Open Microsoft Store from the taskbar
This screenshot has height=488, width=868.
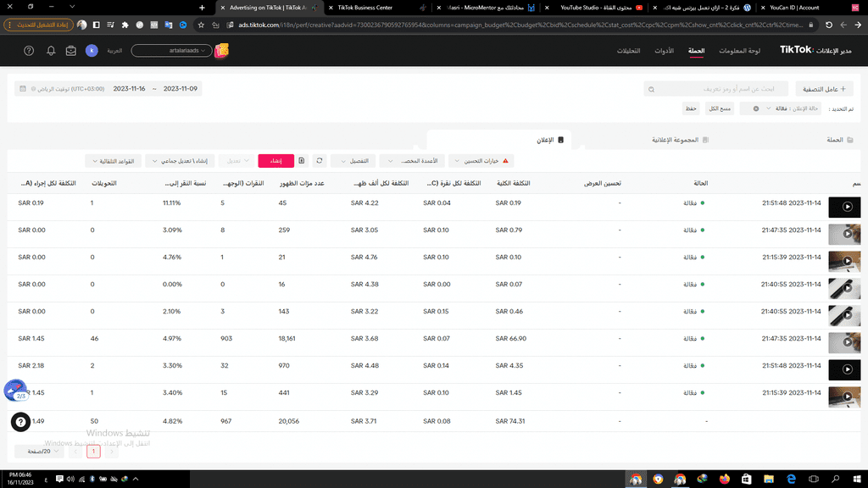click(747, 480)
